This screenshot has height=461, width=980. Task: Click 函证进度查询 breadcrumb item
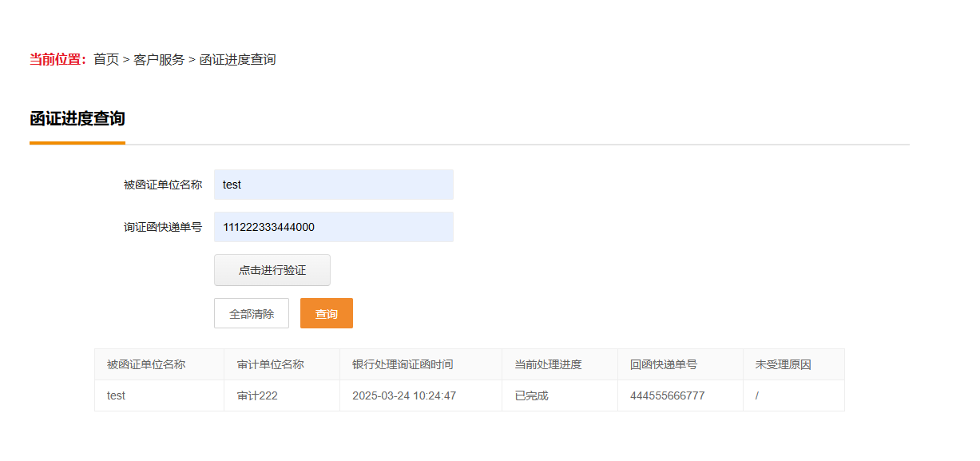[x=237, y=59]
